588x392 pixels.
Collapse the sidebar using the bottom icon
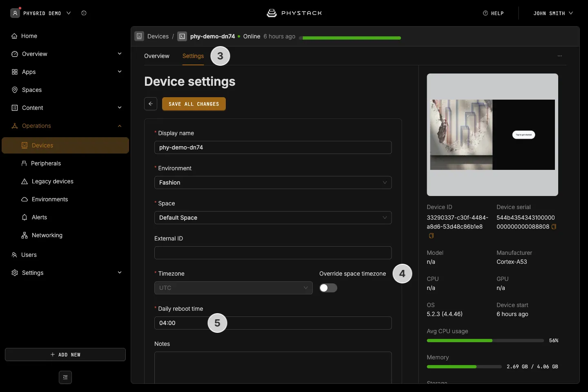point(65,377)
